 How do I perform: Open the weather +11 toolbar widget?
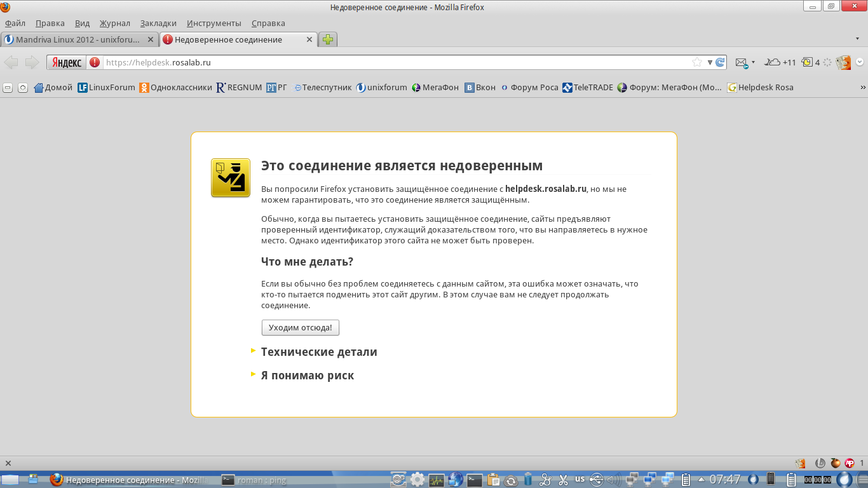[x=780, y=62]
